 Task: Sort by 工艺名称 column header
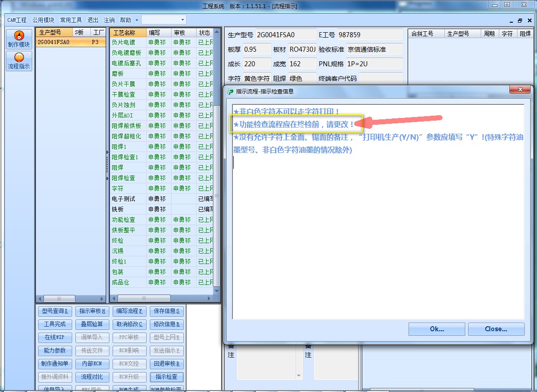tap(128, 33)
